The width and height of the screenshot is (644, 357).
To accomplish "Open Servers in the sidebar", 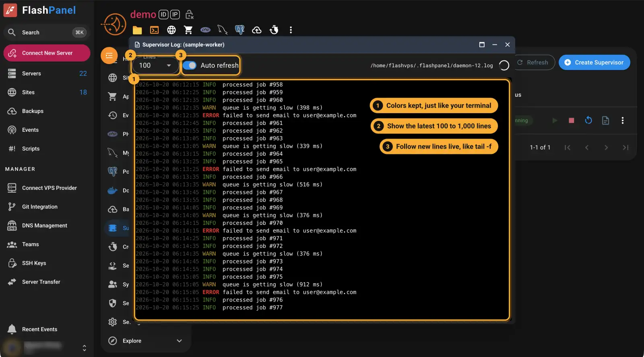I will [47, 73].
